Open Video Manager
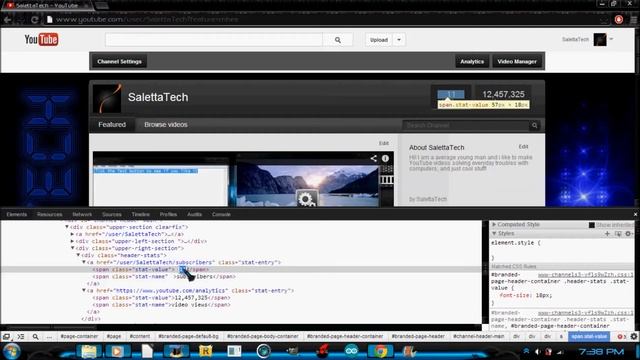640x360 pixels. (517, 62)
